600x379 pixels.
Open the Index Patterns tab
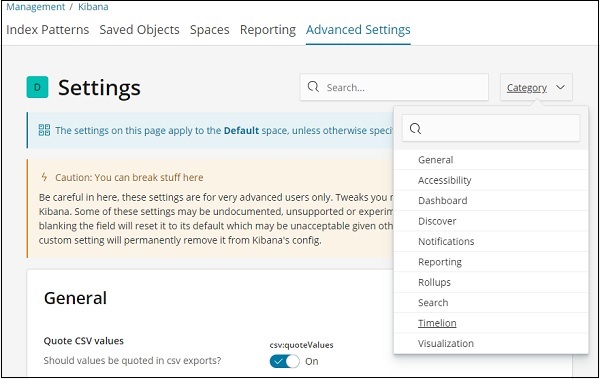47,30
